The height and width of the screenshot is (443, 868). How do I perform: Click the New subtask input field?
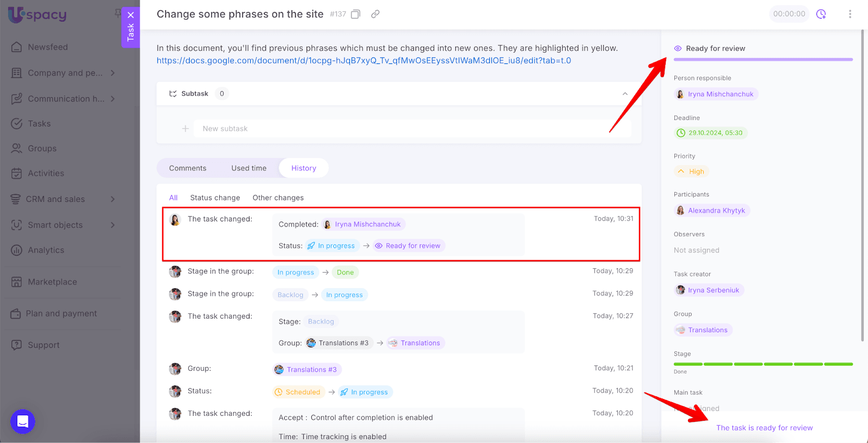pos(412,129)
